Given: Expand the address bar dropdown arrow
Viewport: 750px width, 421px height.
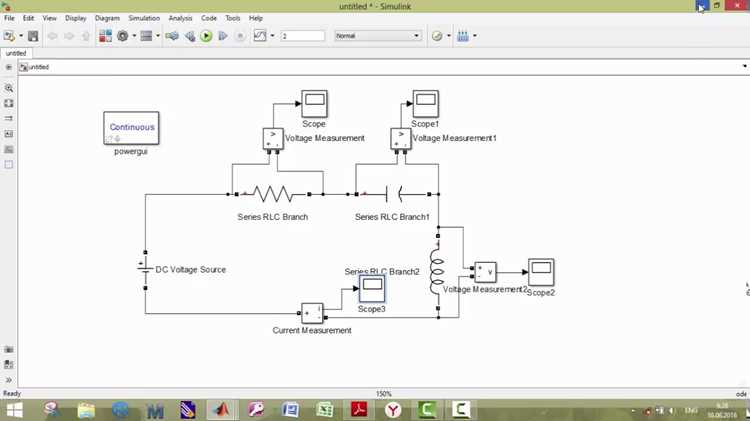Looking at the screenshot, I should point(745,66).
